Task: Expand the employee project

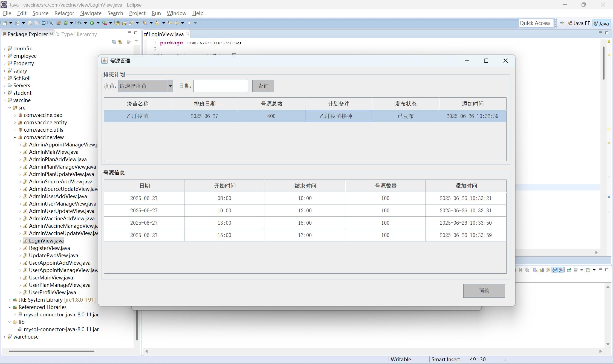Action: point(4,56)
